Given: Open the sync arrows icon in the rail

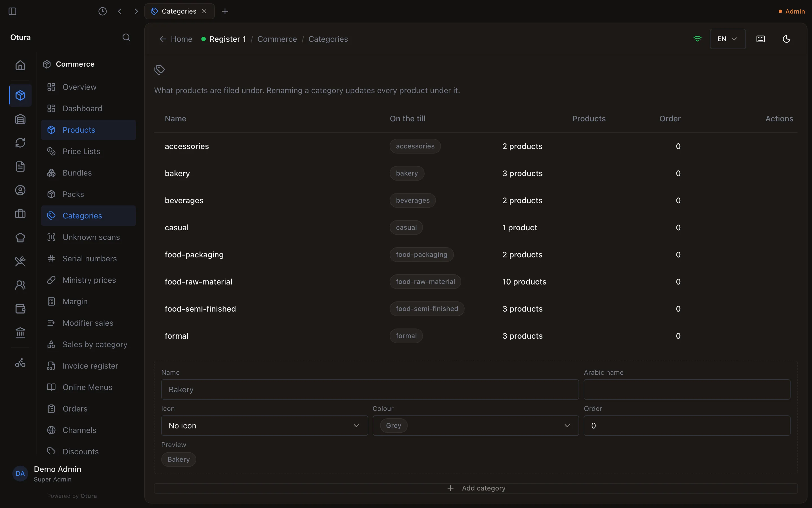Looking at the screenshot, I should click(x=21, y=143).
